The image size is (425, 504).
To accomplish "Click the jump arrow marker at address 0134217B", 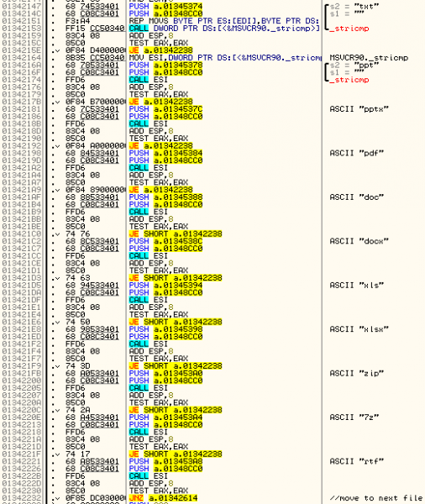I will (57, 102).
